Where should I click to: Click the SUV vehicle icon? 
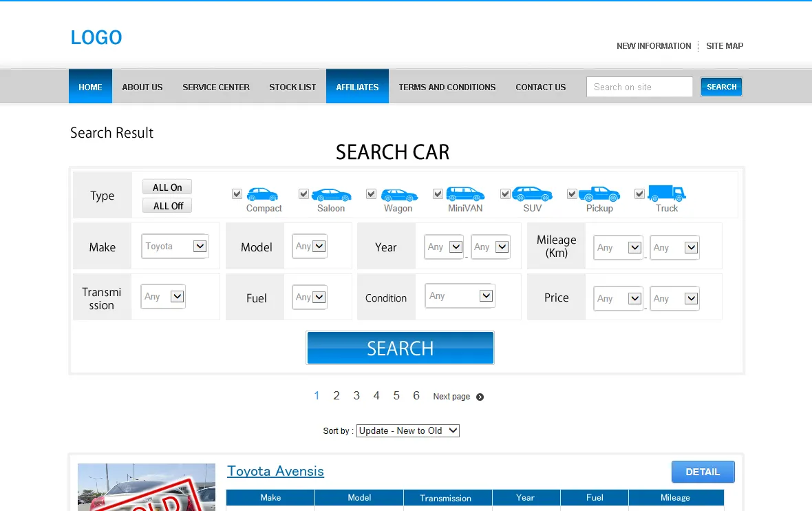click(532, 194)
